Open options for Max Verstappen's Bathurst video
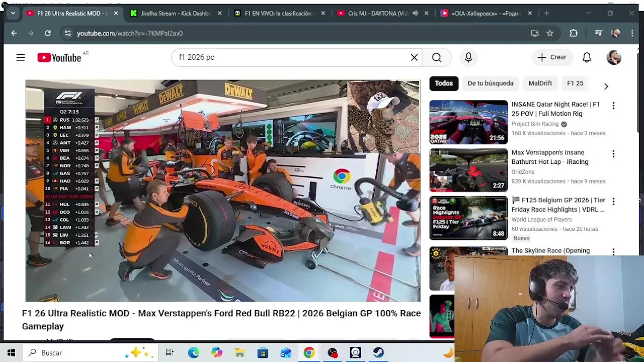 click(613, 154)
